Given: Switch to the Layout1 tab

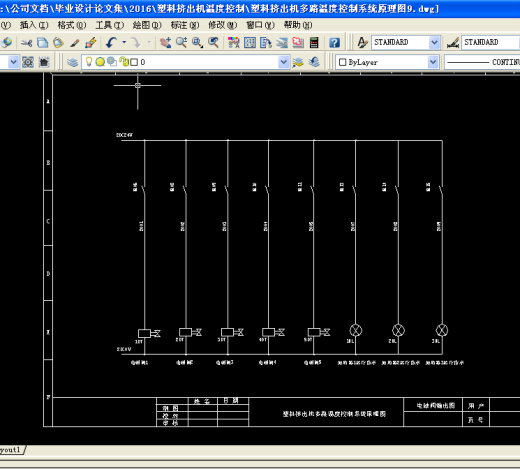Looking at the screenshot, I should [x=12, y=450].
